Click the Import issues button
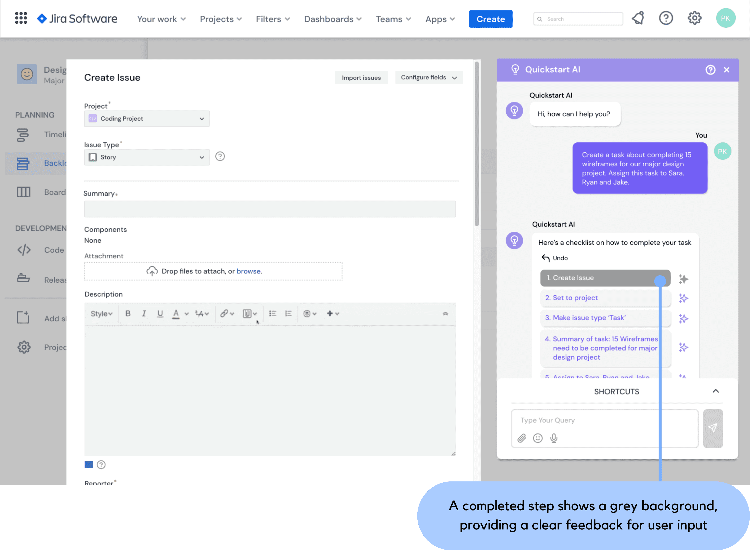 coord(361,78)
